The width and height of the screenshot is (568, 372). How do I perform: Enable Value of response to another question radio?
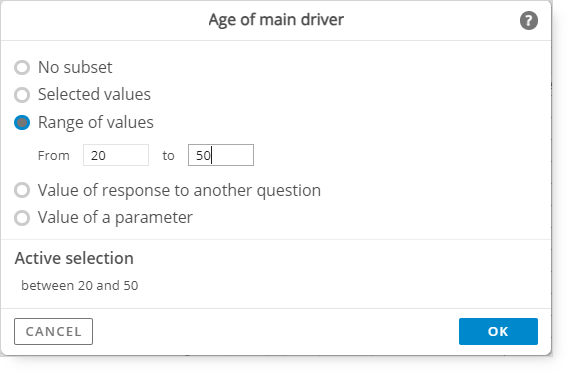[x=22, y=190]
